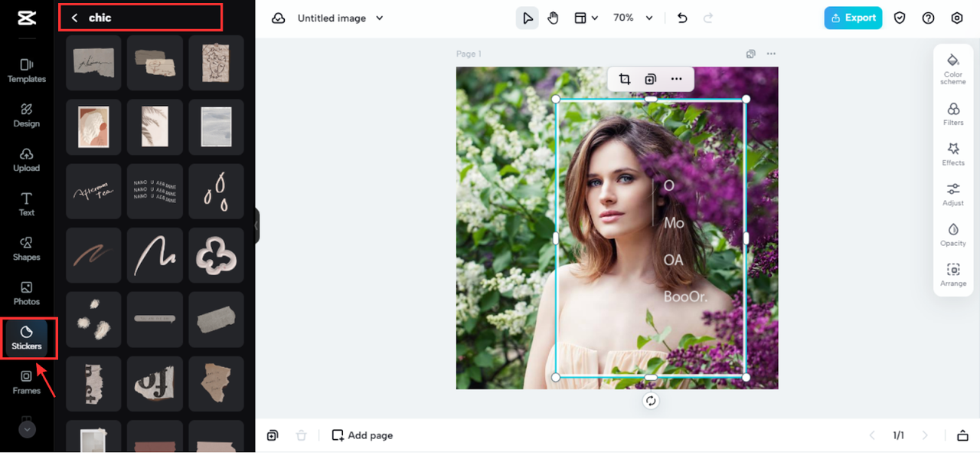Select the hand pan tool
980x456 pixels.
click(554, 18)
